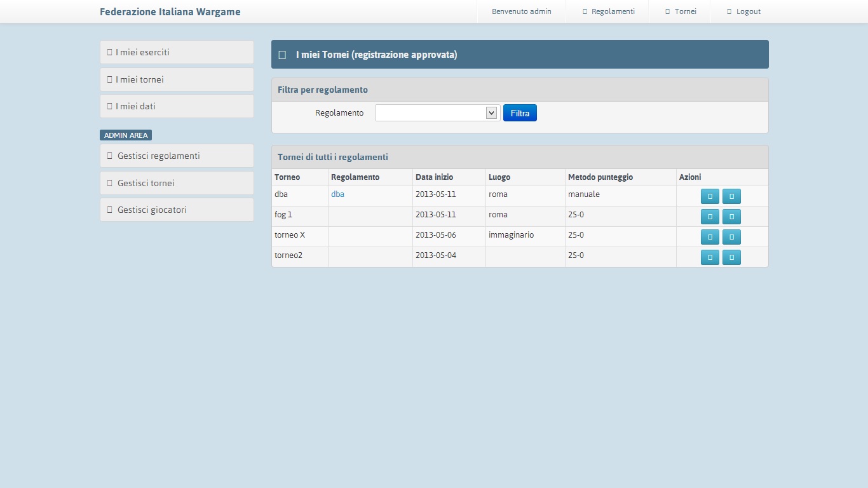Select I miei tornei in sidebar
Viewport: 868px width, 488px height.
177,79
